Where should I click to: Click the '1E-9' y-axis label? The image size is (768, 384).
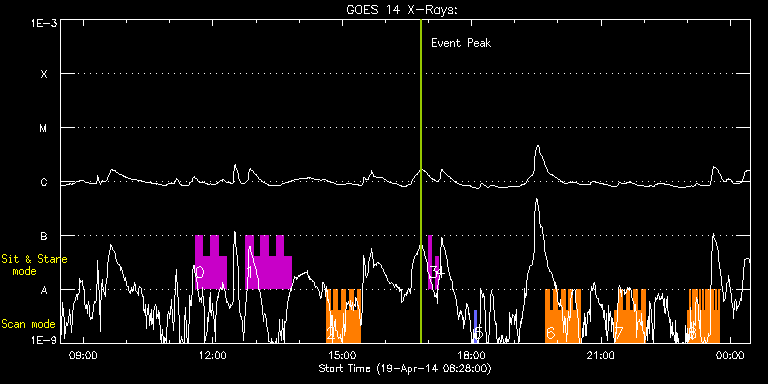[x=45, y=340]
